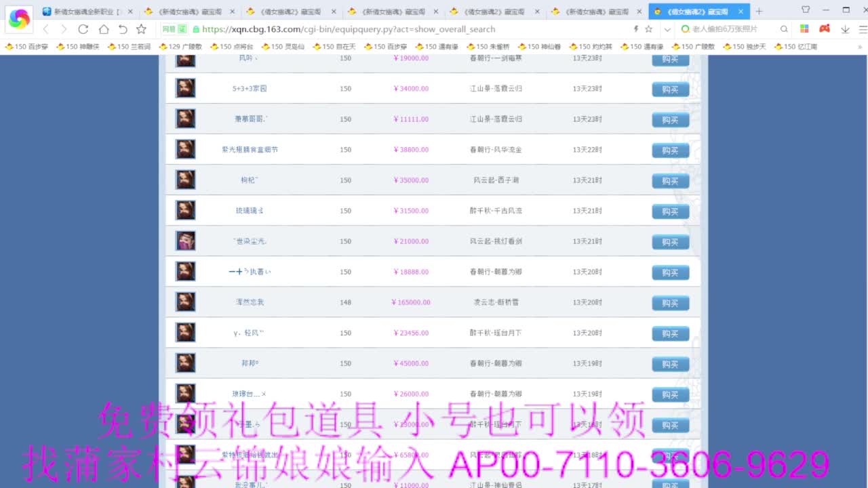Go to the browser home page
The height and width of the screenshot is (488, 868).
[102, 30]
